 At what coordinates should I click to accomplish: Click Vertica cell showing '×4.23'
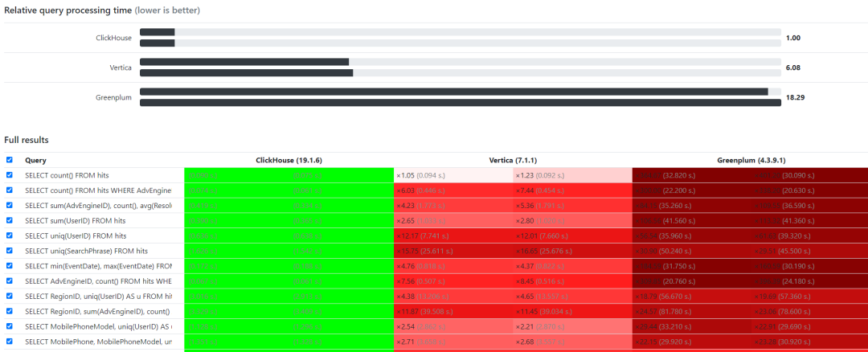pos(453,206)
